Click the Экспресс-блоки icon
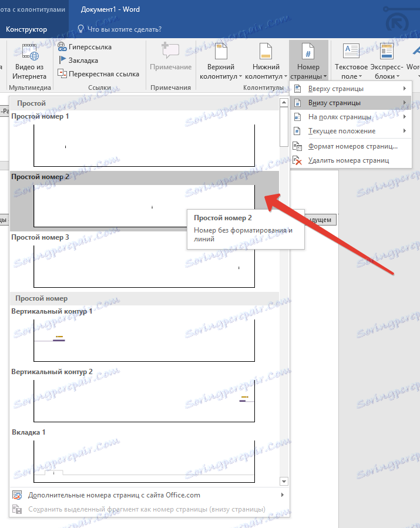420x528 pixels. pos(387,51)
